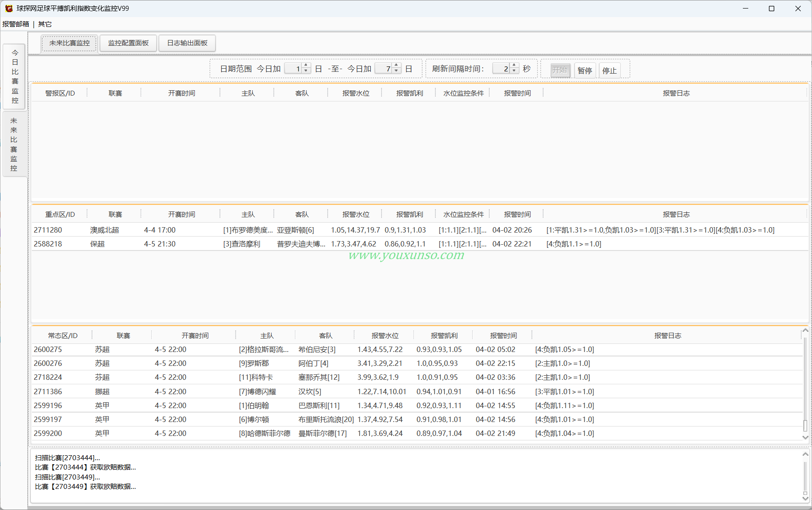This screenshot has height=510, width=812.
Task: Select match row 2711280
Action: click(x=420, y=230)
